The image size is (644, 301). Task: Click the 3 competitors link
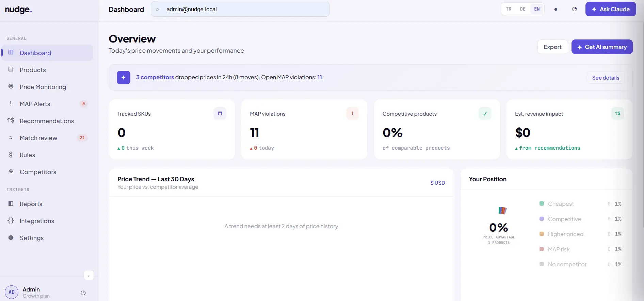(x=155, y=77)
